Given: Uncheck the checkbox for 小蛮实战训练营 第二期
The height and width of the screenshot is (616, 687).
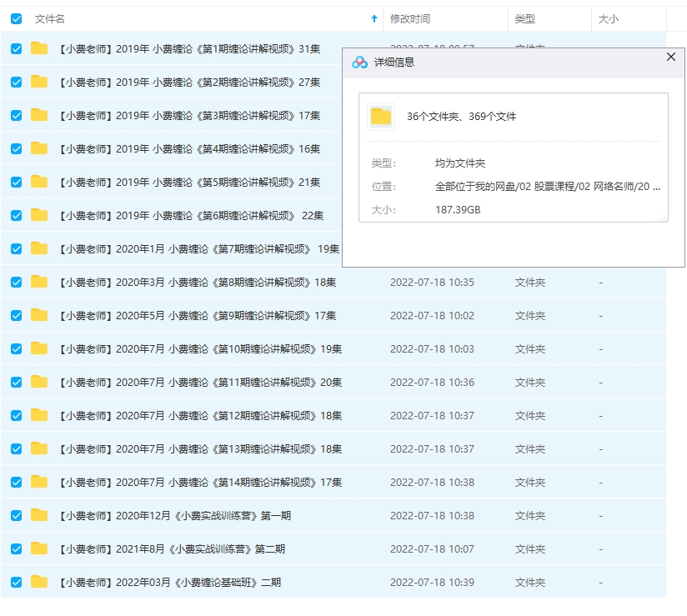Looking at the screenshot, I should (16, 548).
